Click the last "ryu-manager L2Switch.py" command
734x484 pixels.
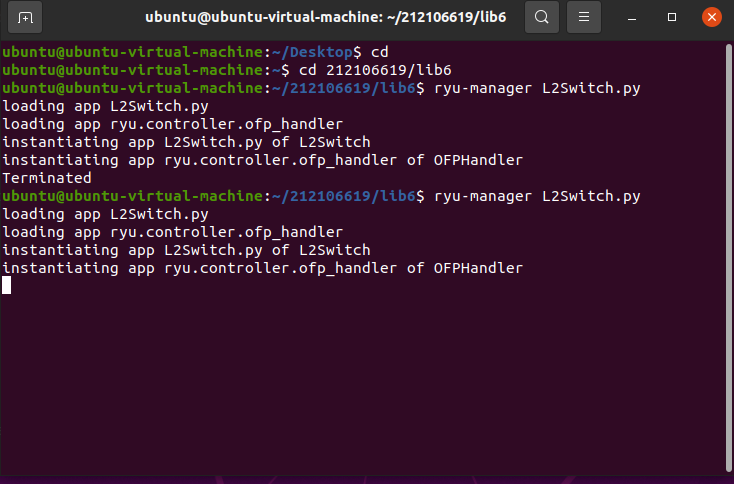click(537, 196)
